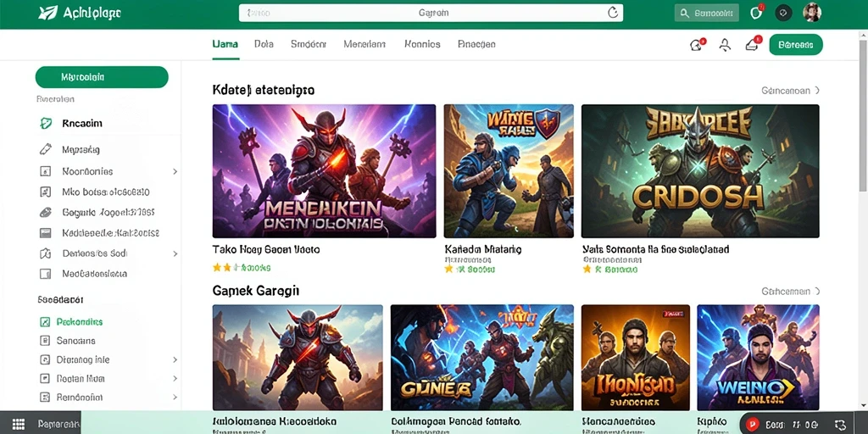868x434 pixels.
Task: Click the message bubble icon with red badge
Action: pos(697,45)
